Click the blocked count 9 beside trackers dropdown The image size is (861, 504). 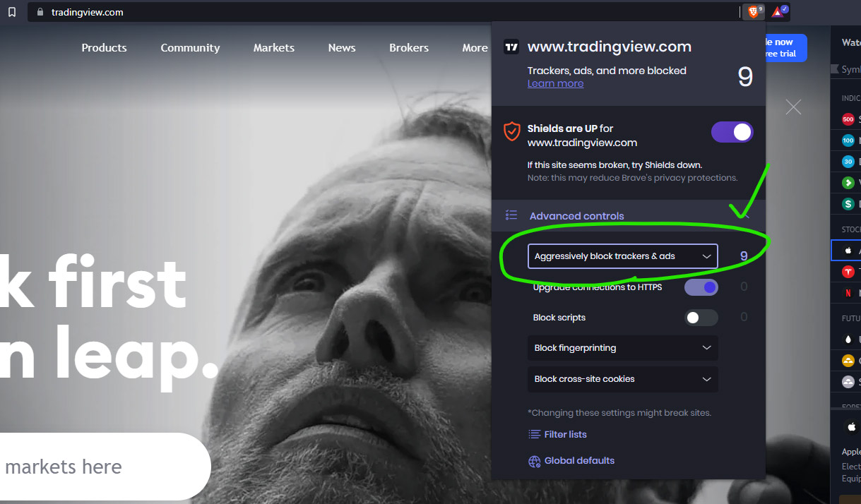[744, 256]
